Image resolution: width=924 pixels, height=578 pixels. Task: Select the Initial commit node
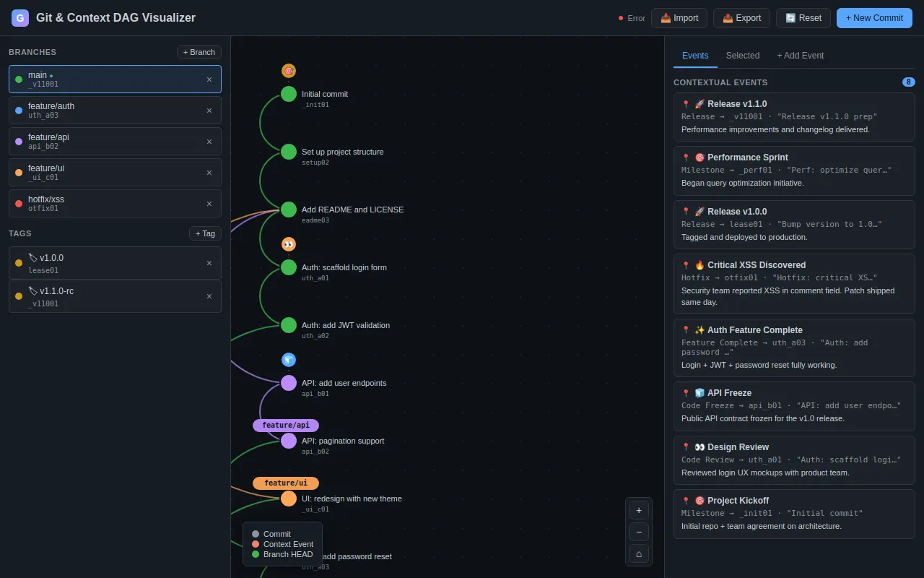click(x=289, y=94)
